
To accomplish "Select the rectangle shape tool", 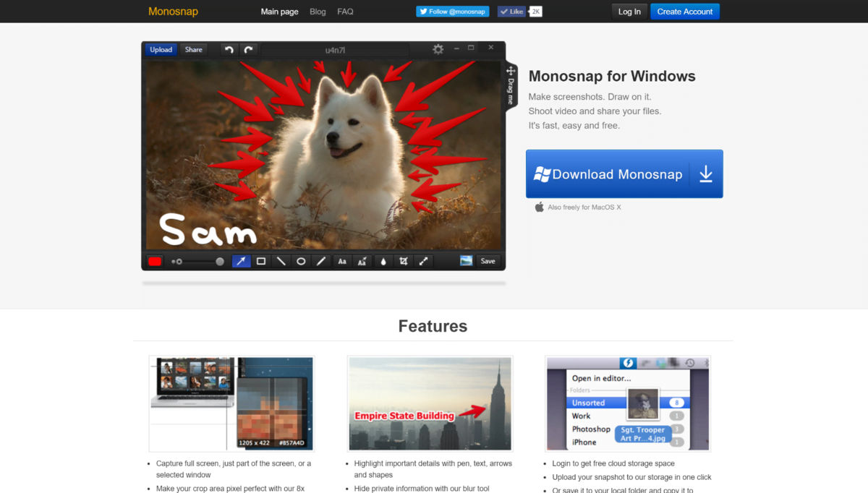I will (261, 261).
